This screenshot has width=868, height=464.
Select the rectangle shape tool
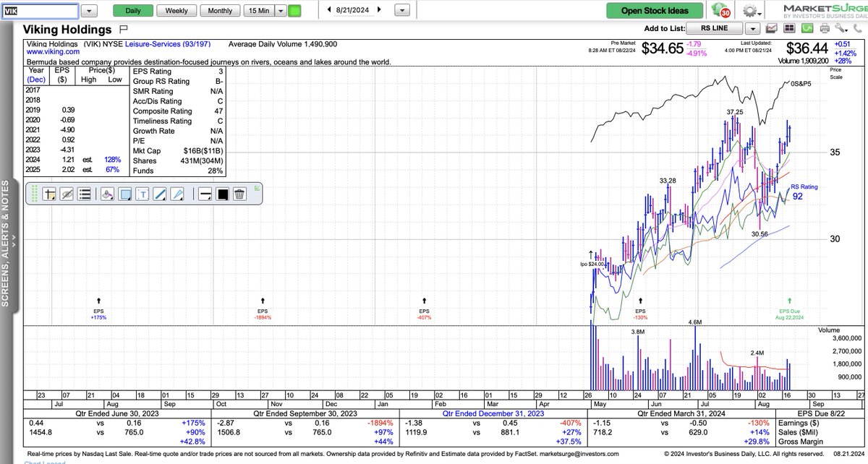click(x=124, y=194)
